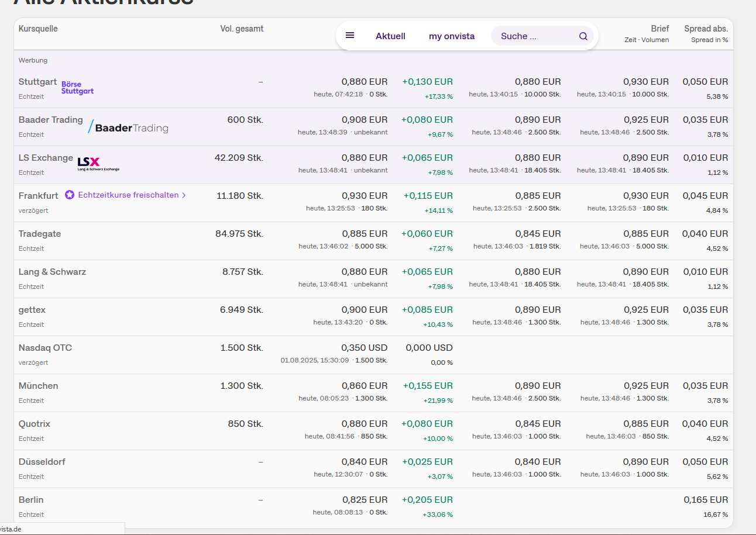The height and width of the screenshot is (535, 756).
Task: Click the Baader Trading logo
Action: [128, 127]
